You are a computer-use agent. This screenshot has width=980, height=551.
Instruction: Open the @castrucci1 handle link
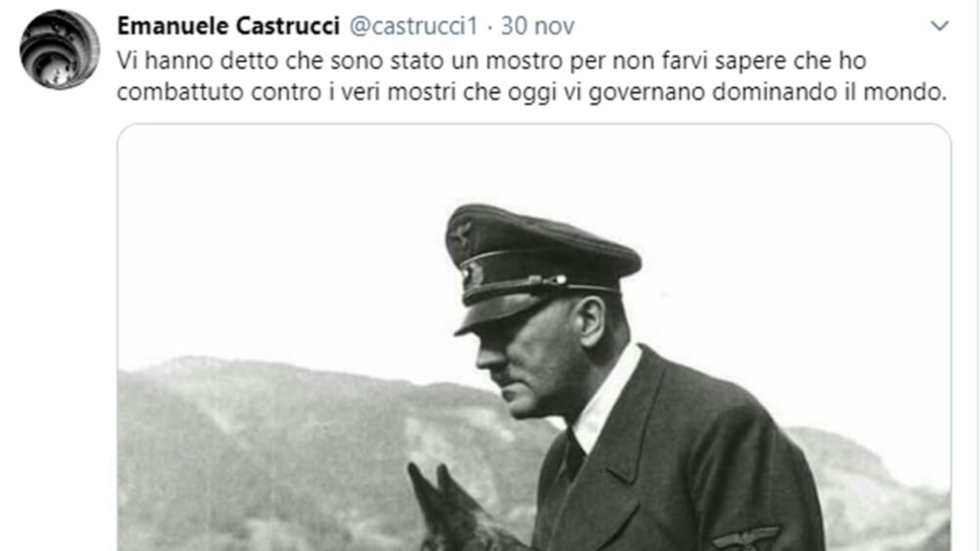[413, 26]
